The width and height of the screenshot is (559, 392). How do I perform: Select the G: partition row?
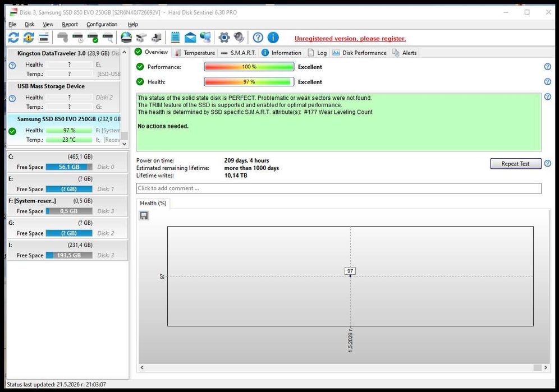tap(68, 228)
